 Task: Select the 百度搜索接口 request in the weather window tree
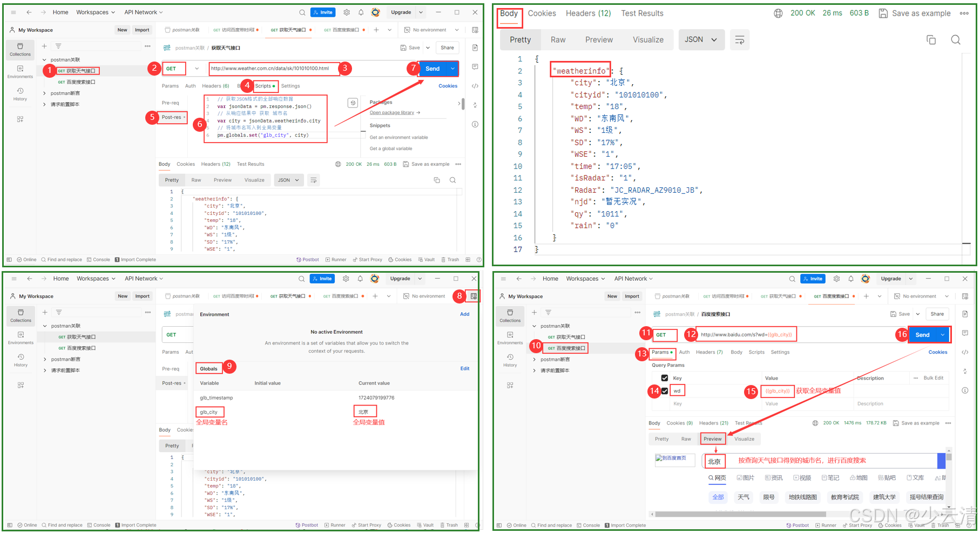pyautogui.click(x=77, y=82)
